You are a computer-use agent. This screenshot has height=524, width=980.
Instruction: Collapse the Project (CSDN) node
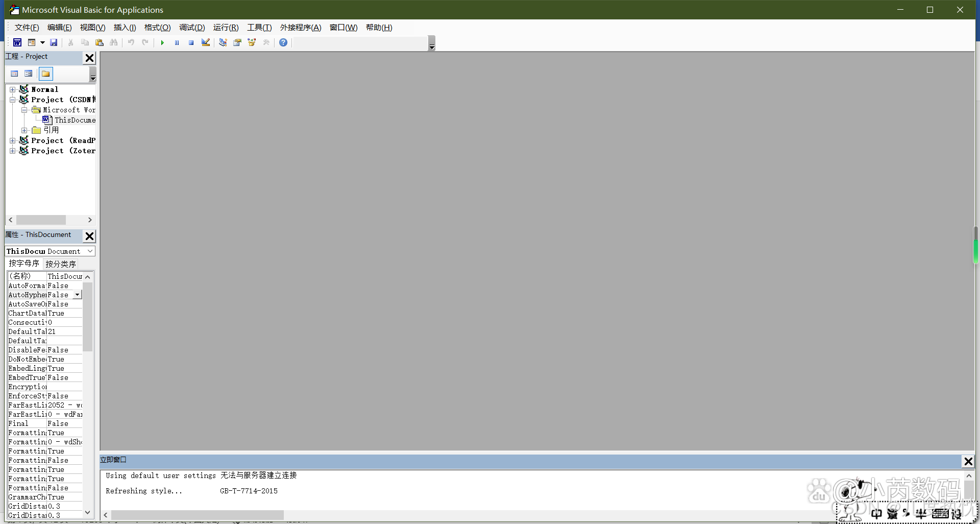tap(13, 100)
